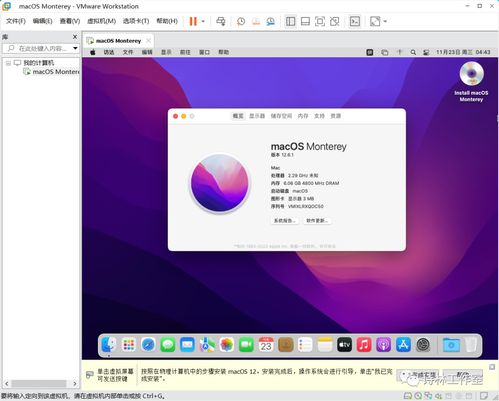This screenshot has width=499, height=401.
Task: Open the snapshot manager icon
Action: tap(270, 21)
